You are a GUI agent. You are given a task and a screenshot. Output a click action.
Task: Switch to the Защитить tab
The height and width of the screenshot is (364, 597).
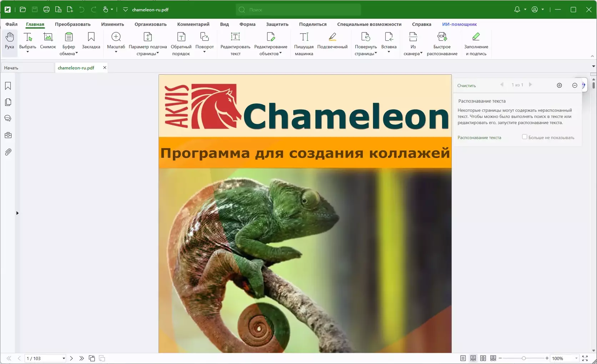point(277,24)
